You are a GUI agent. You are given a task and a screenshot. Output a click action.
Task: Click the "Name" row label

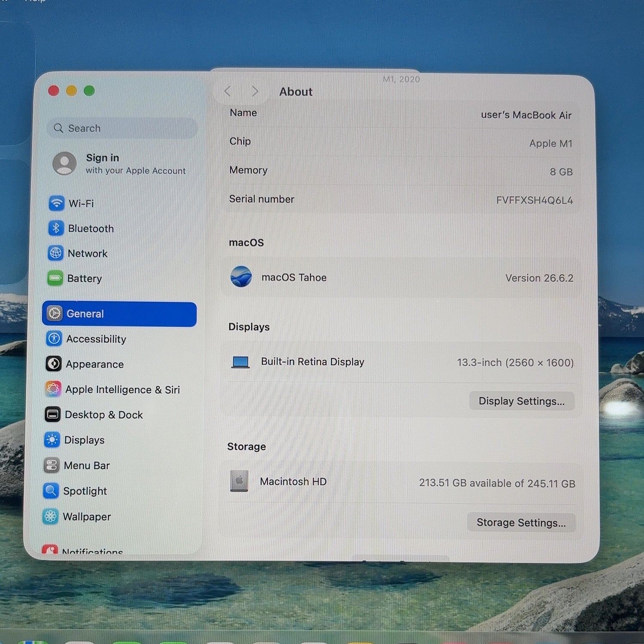tap(243, 112)
